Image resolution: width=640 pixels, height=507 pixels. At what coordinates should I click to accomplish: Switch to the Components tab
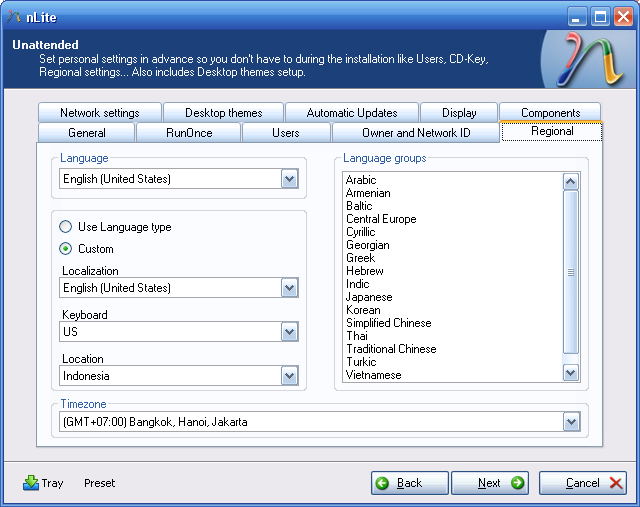click(x=551, y=113)
